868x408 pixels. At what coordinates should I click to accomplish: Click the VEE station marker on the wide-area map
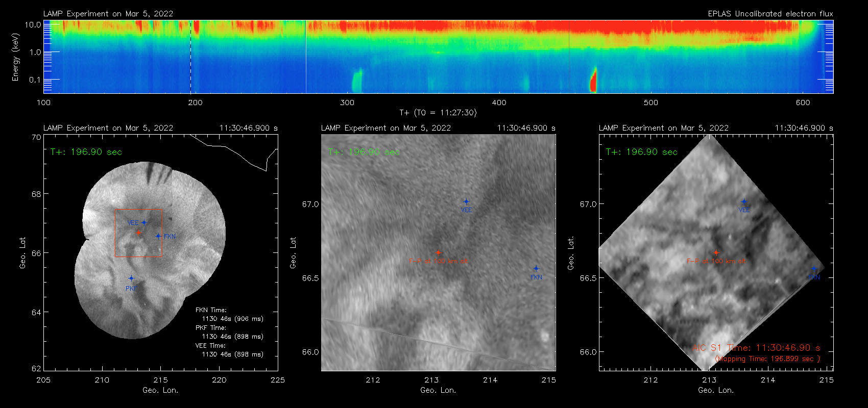(144, 222)
